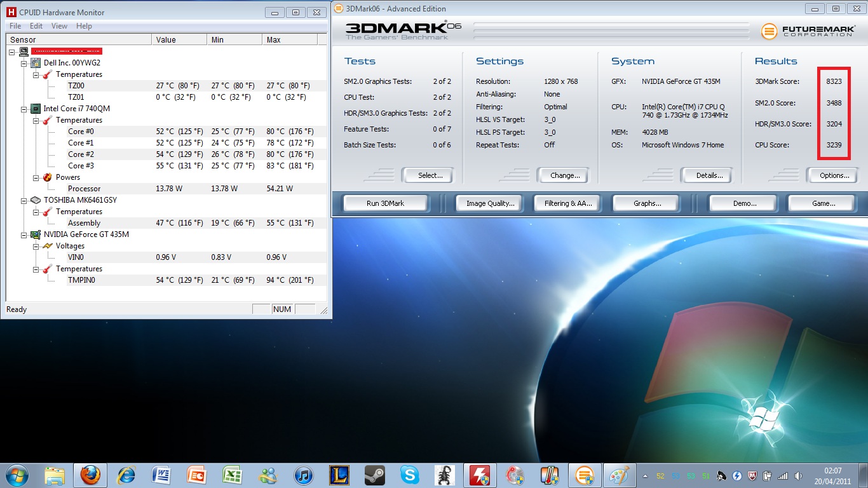Viewport: 868px width, 488px height.
Task: Collapse the root computer node in HWMonitor
Action: pos(12,51)
